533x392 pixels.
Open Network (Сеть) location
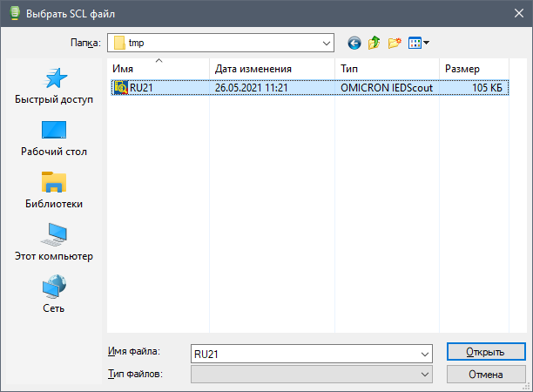(54, 295)
